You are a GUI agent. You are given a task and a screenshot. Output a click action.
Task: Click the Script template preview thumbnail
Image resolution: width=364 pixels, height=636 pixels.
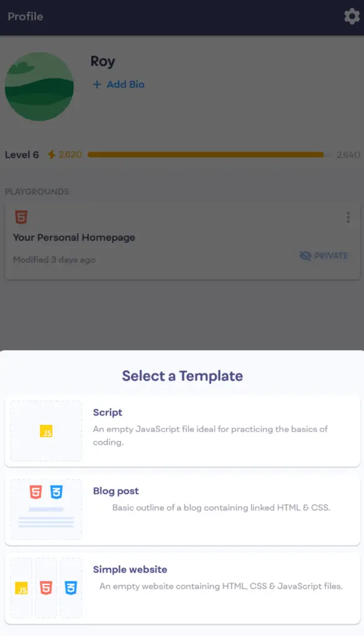click(46, 431)
